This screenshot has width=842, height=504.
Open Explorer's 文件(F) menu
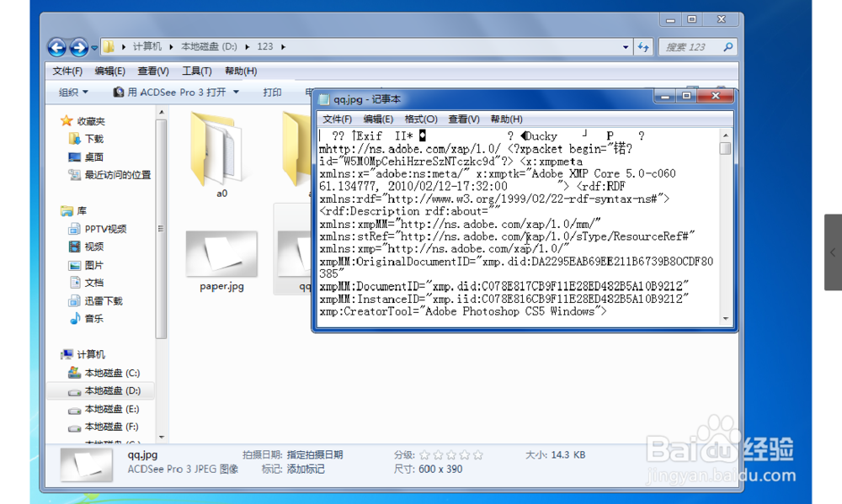coord(67,71)
